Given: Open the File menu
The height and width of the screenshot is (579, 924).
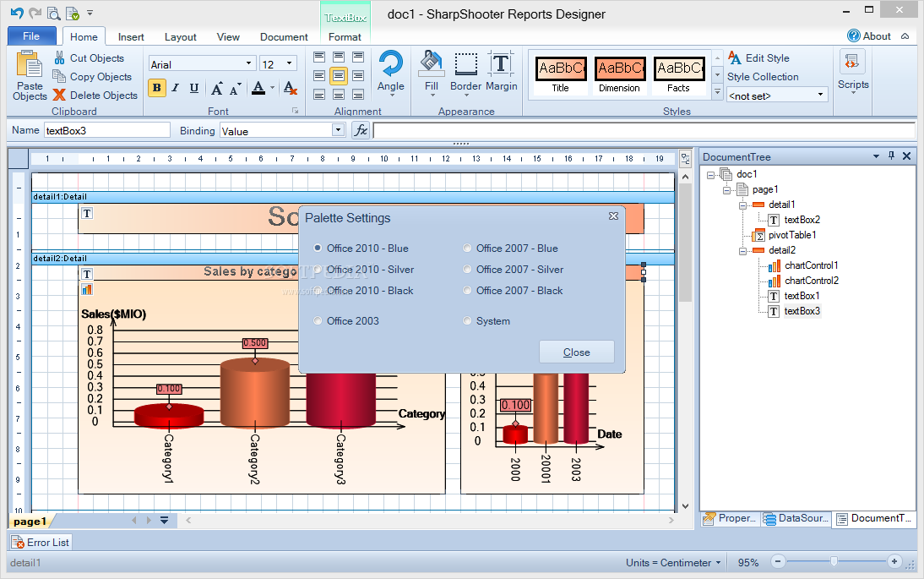Looking at the screenshot, I should [31, 36].
